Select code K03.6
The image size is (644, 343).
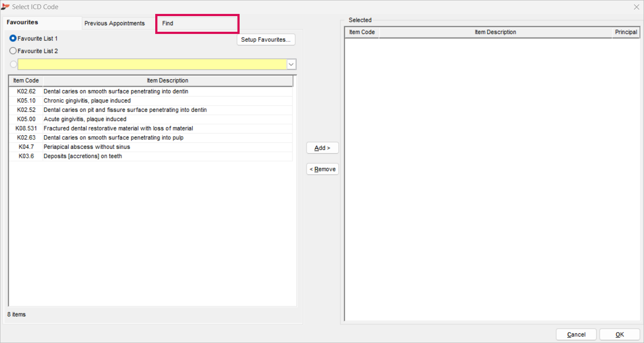click(x=26, y=156)
